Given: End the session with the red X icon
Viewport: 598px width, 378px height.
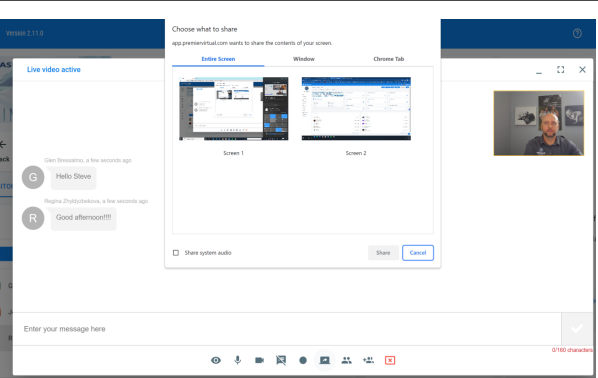Looking at the screenshot, I should coord(390,360).
